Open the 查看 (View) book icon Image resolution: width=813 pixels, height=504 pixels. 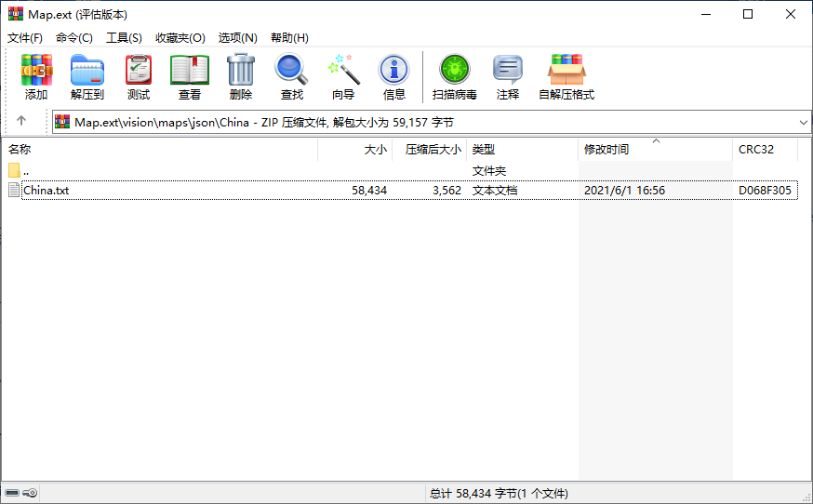pyautogui.click(x=189, y=70)
